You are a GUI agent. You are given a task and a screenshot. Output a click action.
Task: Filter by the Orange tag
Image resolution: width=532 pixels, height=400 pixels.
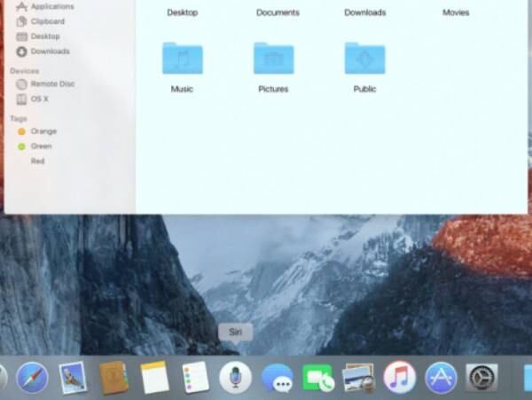click(x=43, y=131)
